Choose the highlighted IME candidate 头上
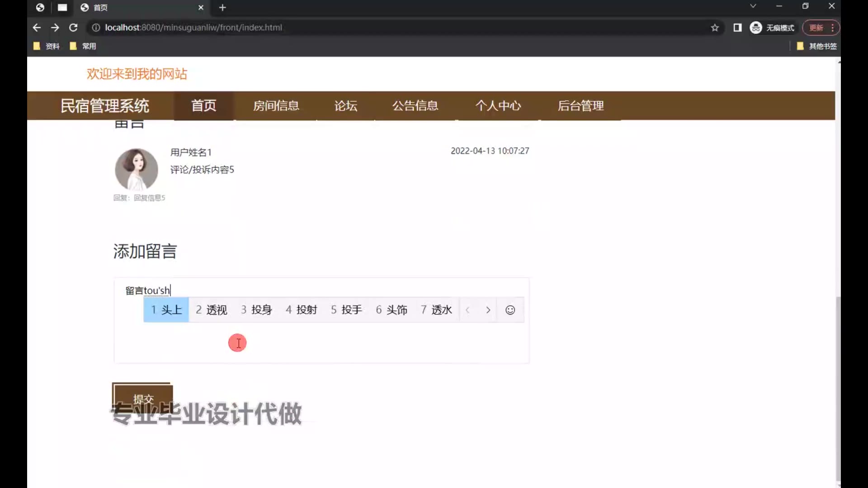 point(166,310)
